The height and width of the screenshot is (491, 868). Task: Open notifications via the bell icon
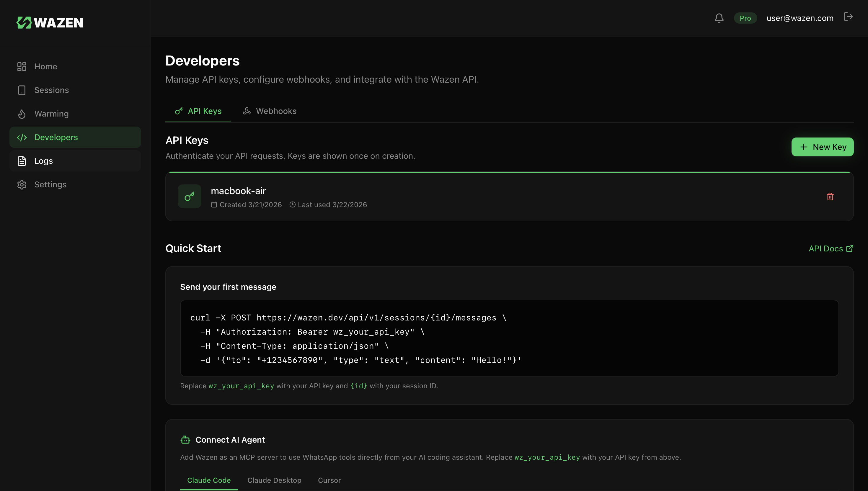tap(719, 18)
